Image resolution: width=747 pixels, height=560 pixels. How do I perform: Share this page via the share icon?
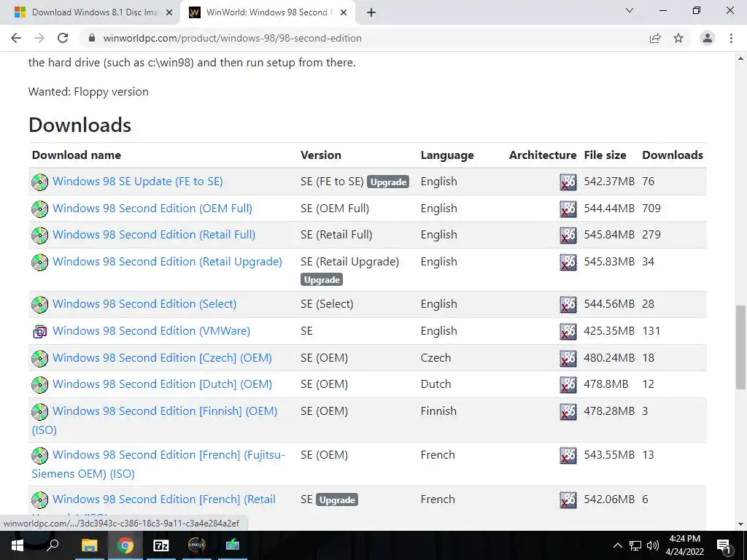pyautogui.click(x=655, y=38)
